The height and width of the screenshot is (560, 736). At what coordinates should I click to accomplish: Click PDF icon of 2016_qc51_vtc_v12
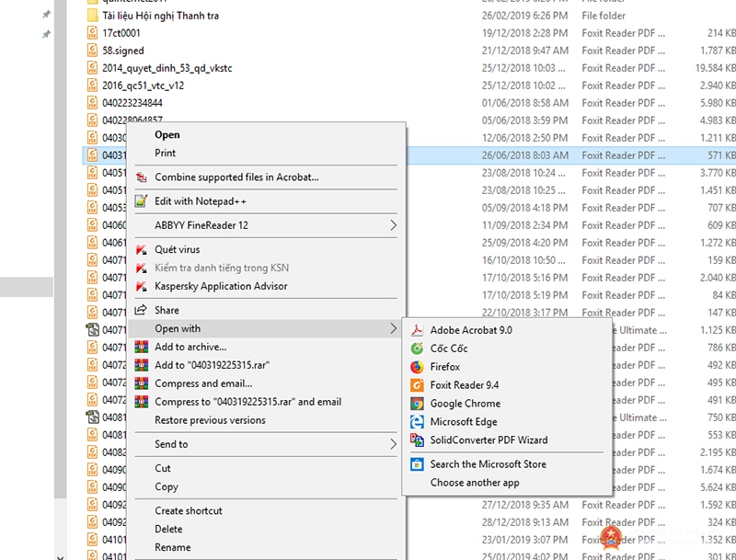(x=93, y=86)
